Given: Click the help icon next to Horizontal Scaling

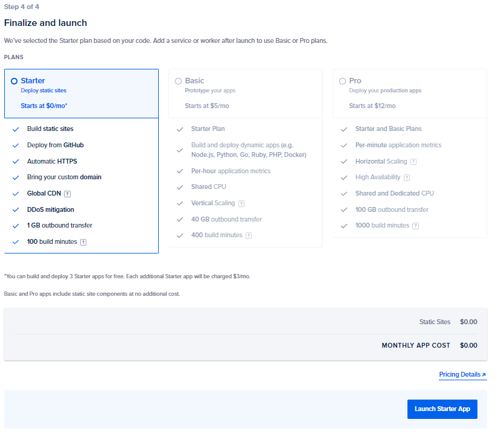Looking at the screenshot, I should [413, 162].
